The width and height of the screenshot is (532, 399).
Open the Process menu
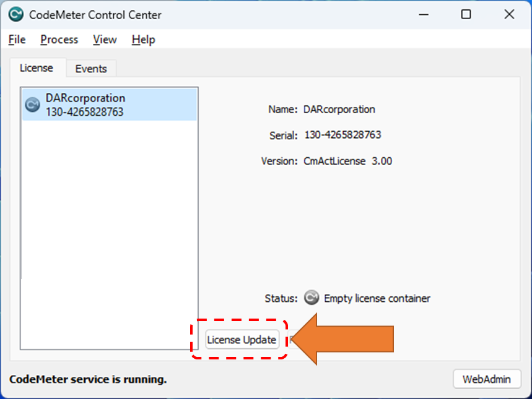pos(59,40)
